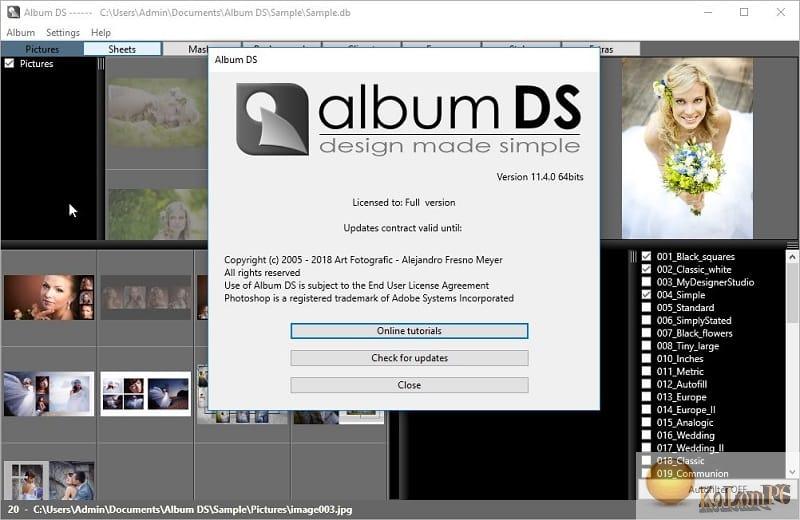The height and width of the screenshot is (520, 800).
Task: Enable the 012_Autofill template
Action: click(x=646, y=384)
